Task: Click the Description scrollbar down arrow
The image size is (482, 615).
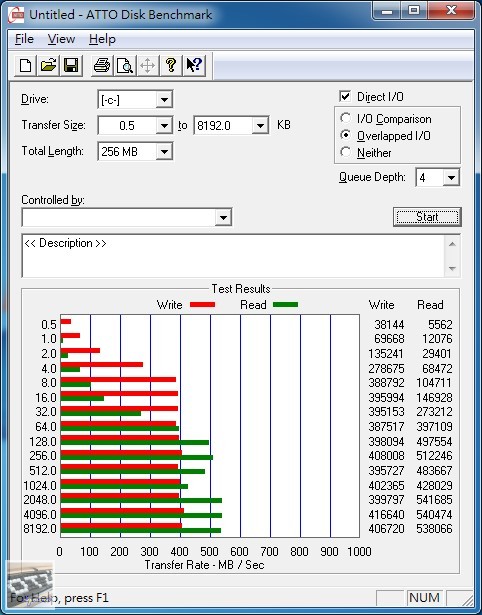Action: tap(452, 269)
